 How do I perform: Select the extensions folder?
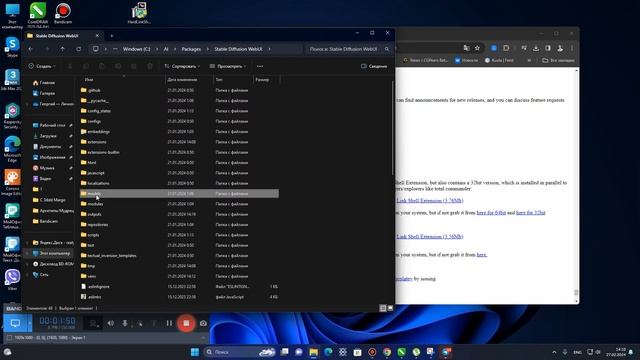tap(97, 142)
